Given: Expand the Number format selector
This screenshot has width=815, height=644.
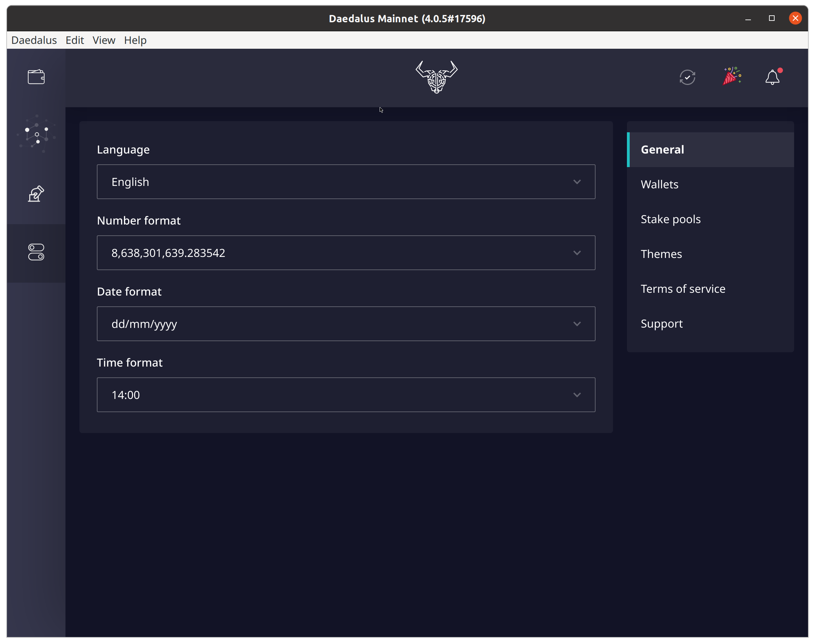Looking at the screenshot, I should click(346, 253).
